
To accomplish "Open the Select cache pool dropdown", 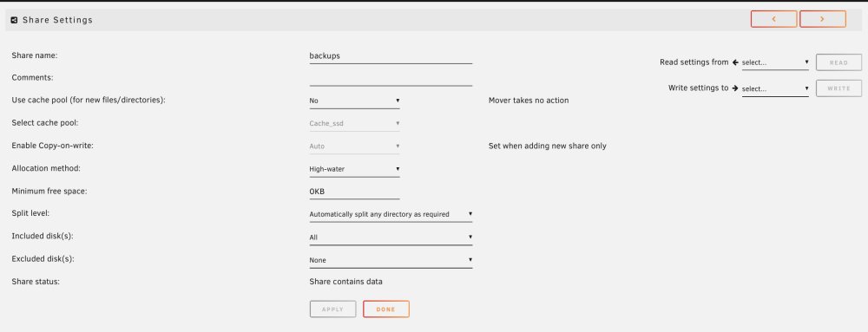I will click(x=354, y=123).
